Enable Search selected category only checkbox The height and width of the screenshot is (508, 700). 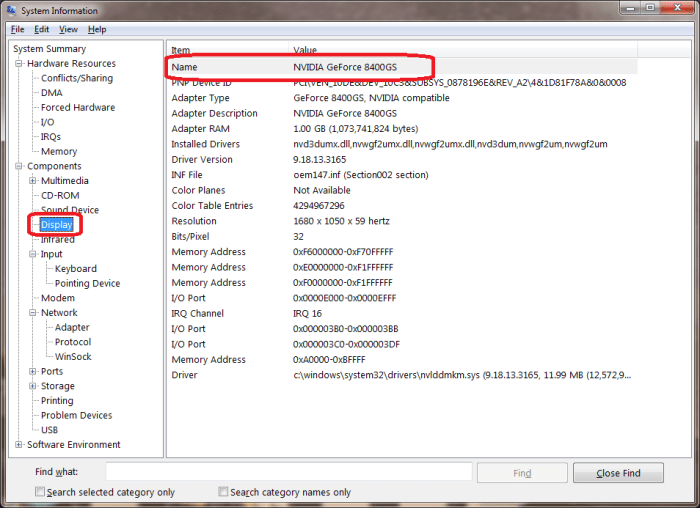pyautogui.click(x=40, y=491)
